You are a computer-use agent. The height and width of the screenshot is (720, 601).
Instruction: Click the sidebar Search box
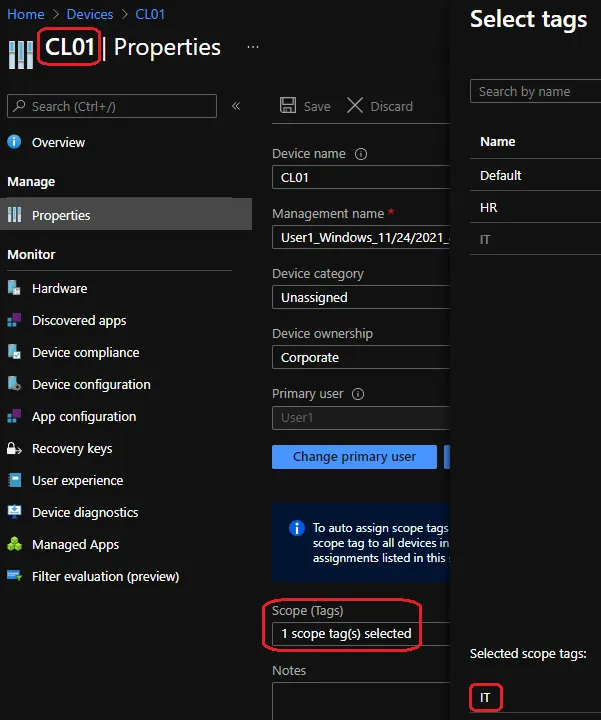112,106
